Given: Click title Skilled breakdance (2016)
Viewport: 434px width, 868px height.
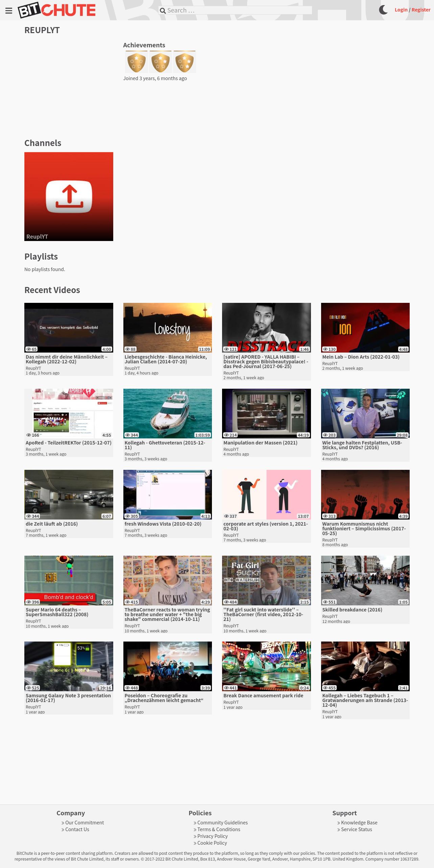Looking at the screenshot, I should (x=352, y=610).
